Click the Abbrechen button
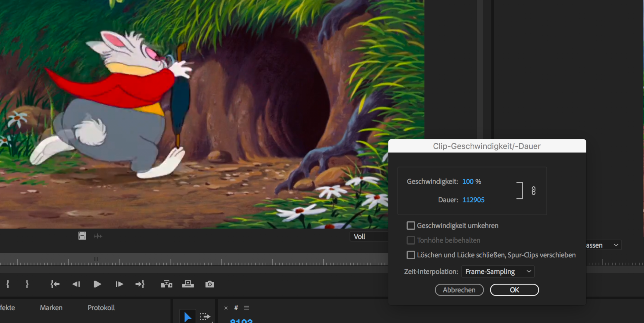 point(459,290)
